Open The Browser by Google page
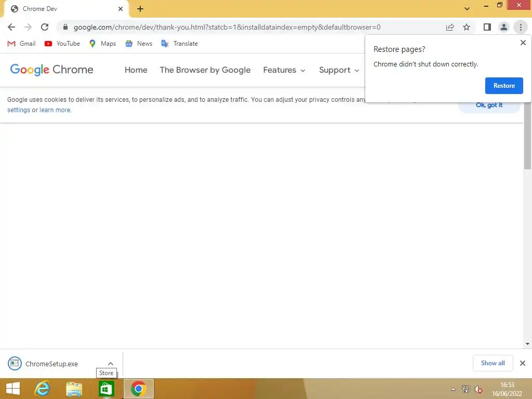 205,70
